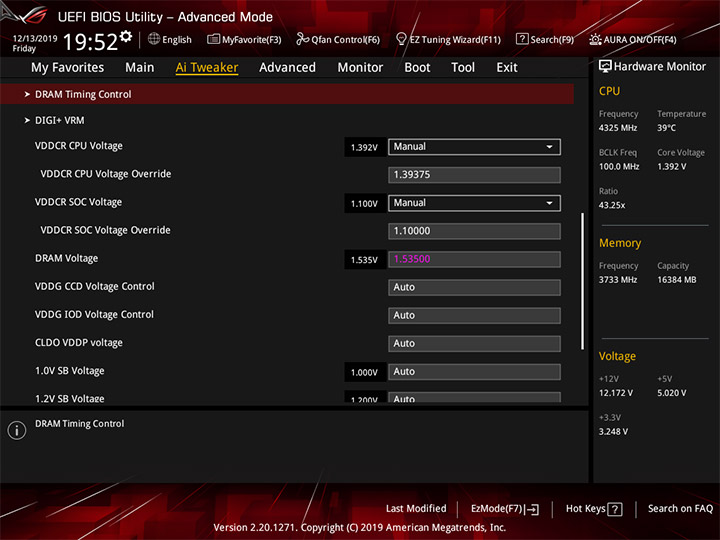Switch to the Main tab
The height and width of the screenshot is (540, 720).
point(140,68)
